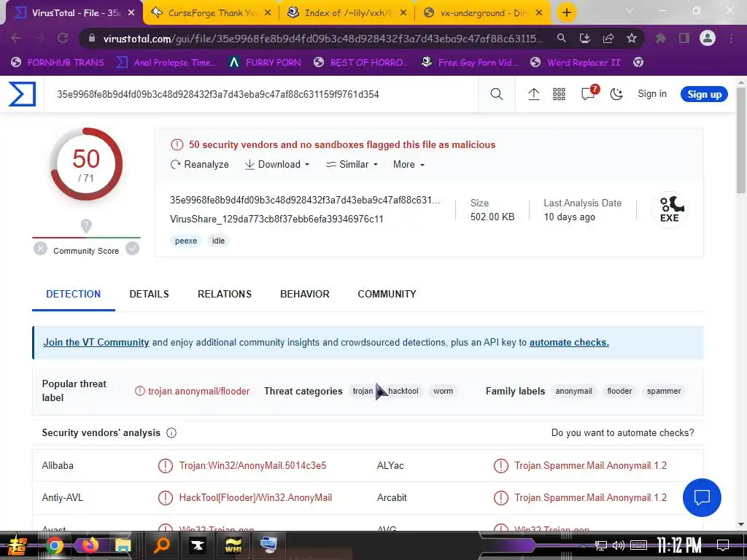Screen dimensions: 747x560
Task: Open the blue chat bubble button
Action: (702, 497)
